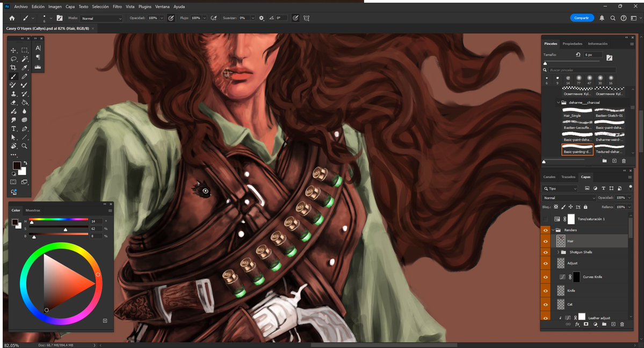
Task: Open the Character panel icon
Action: (38, 48)
